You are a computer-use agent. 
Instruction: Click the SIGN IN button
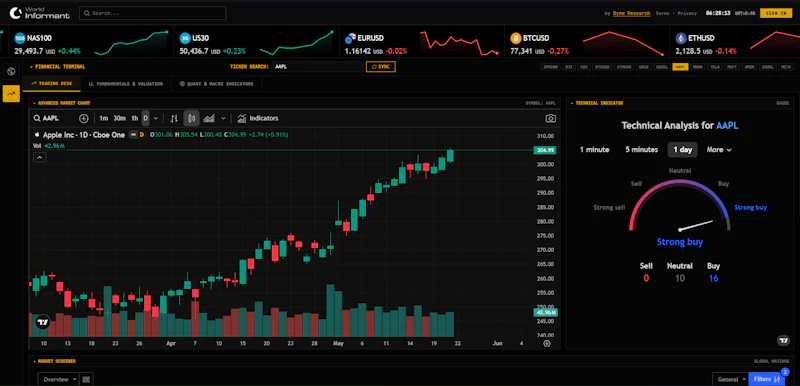tap(776, 13)
